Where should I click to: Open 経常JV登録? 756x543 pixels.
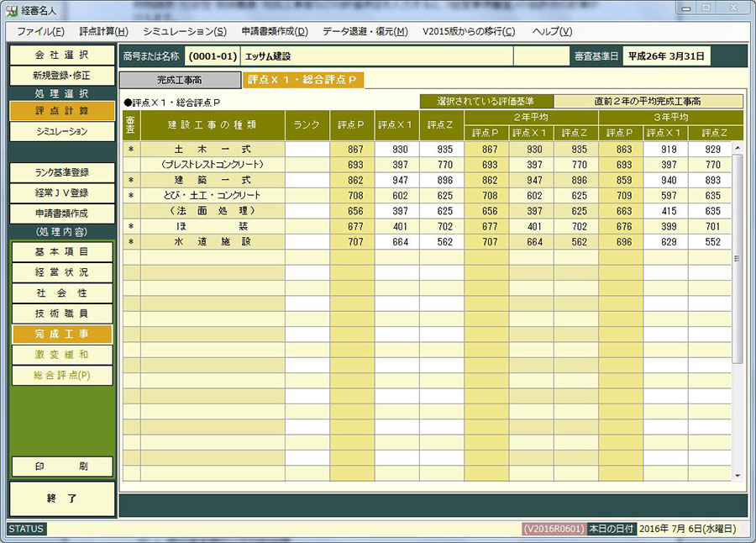(62, 193)
